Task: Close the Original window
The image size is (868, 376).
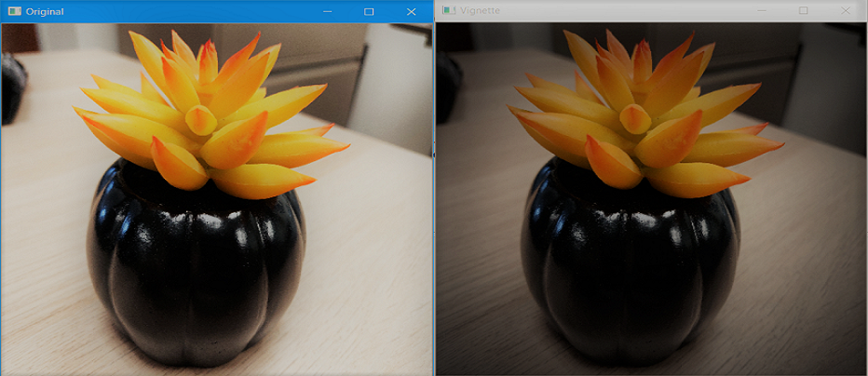Action: click(411, 11)
